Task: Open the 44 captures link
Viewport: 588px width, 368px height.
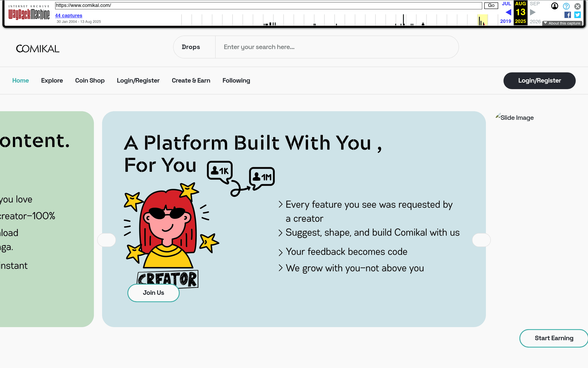Action: [69, 15]
